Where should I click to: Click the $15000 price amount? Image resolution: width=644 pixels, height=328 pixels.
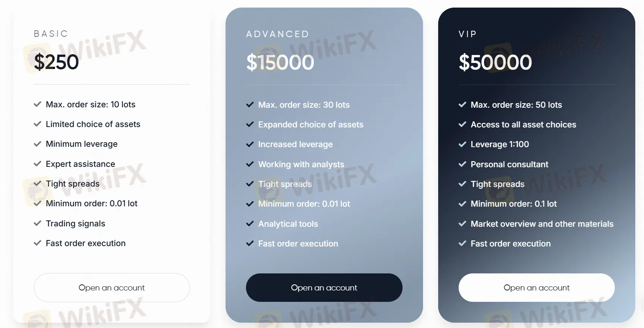coord(280,62)
